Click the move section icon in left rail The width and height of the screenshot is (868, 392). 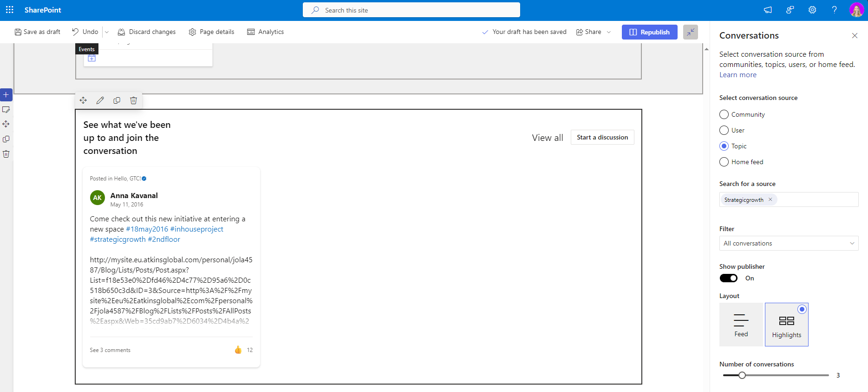coord(6,124)
